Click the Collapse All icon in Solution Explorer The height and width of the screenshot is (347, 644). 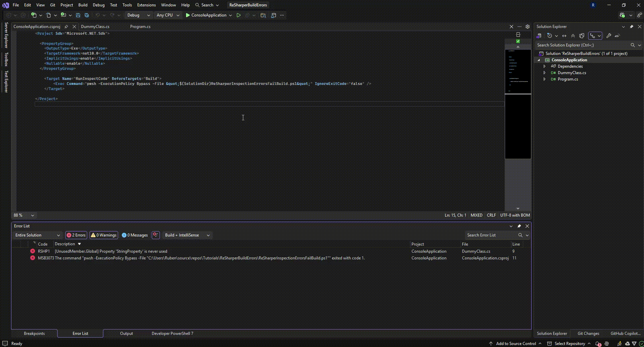tap(573, 36)
